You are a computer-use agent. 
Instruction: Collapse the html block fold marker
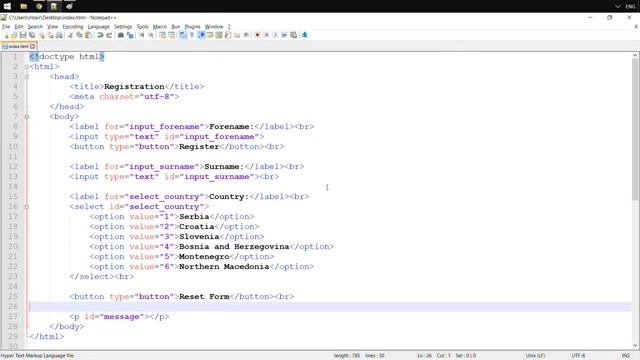pyautogui.click(x=27, y=67)
